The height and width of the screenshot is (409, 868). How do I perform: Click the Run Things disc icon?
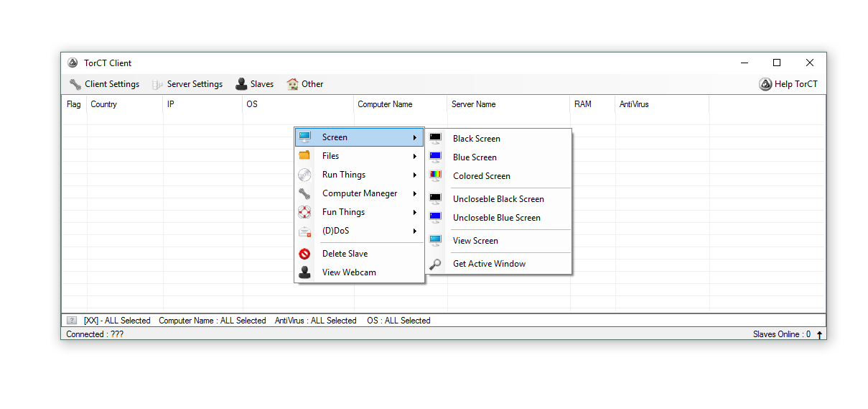coord(304,175)
